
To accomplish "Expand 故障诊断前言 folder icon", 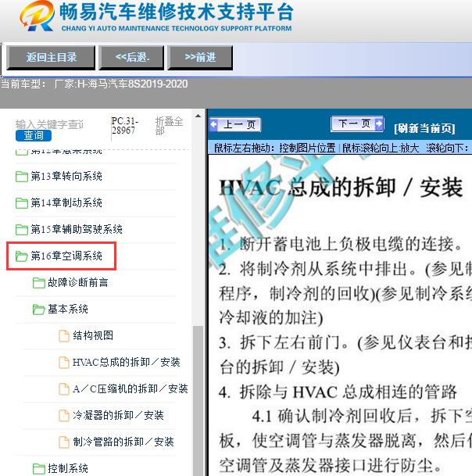I will (39, 283).
